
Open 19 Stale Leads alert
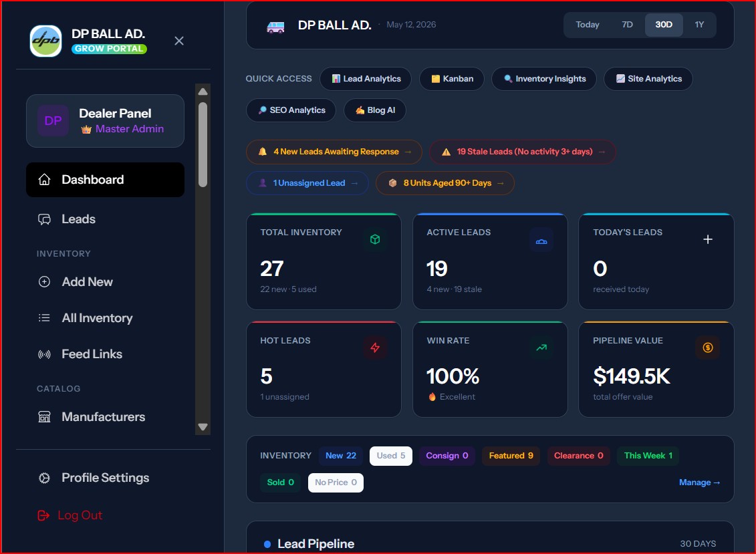[523, 152]
